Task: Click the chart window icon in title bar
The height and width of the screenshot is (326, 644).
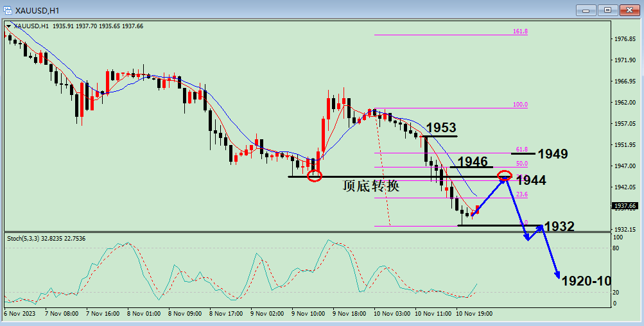Action: [8, 9]
